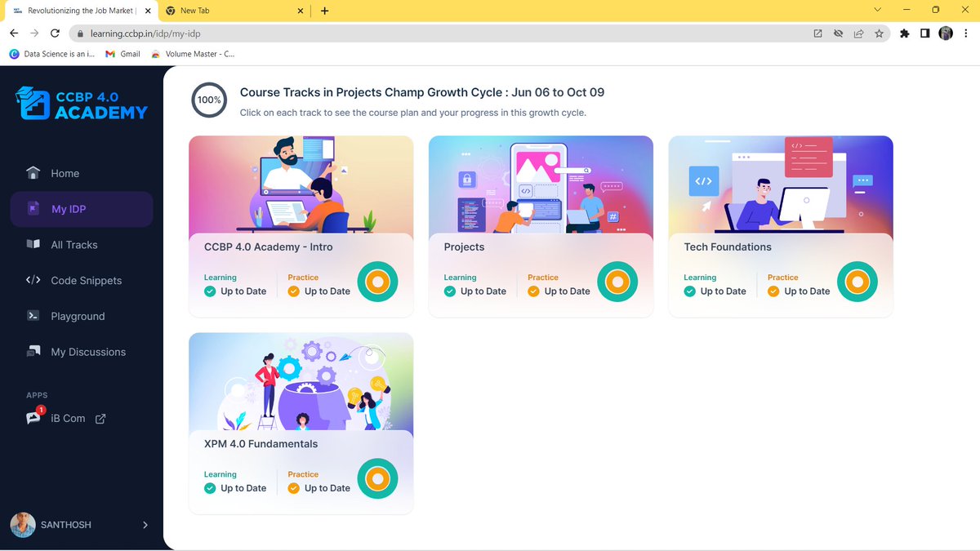
Task: Open the Chrome three-dot menu
Action: (x=966, y=33)
